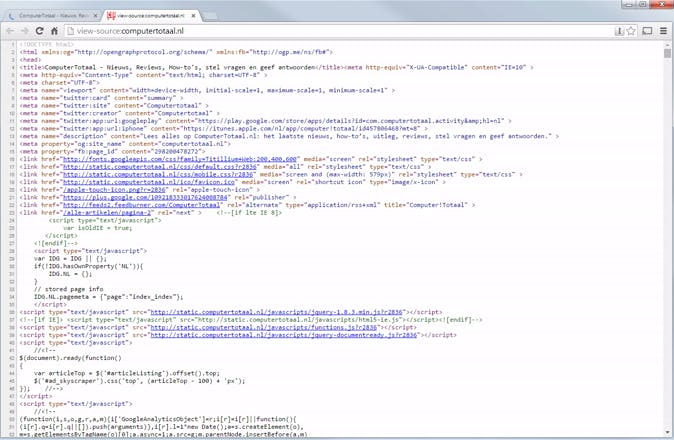Open the fonts.googleapis.com Titillium stylesheet link
This screenshot has height=440, width=674.
[x=180, y=159]
